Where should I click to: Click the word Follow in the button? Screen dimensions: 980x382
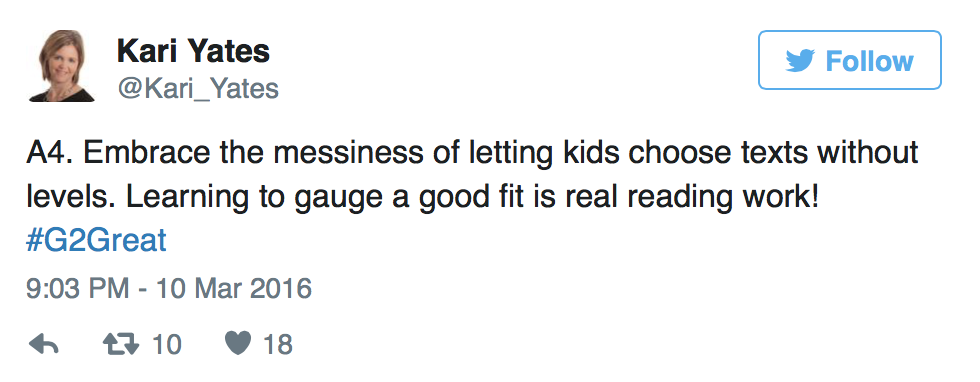coord(869,61)
